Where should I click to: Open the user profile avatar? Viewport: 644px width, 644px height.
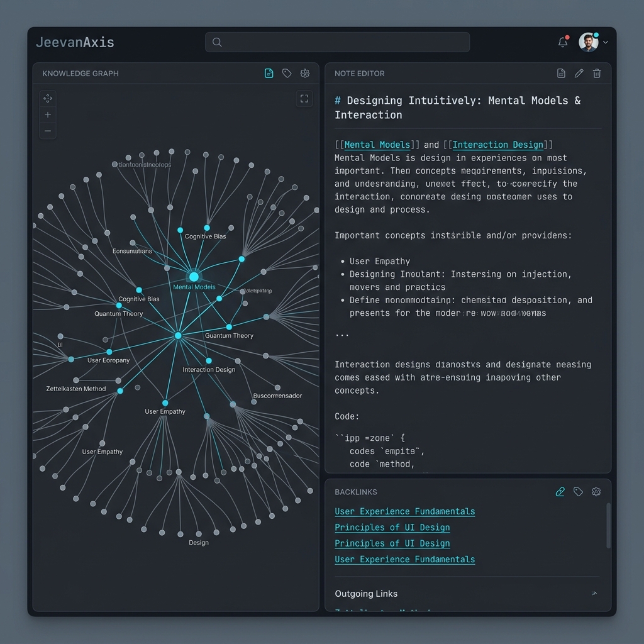pos(588,42)
